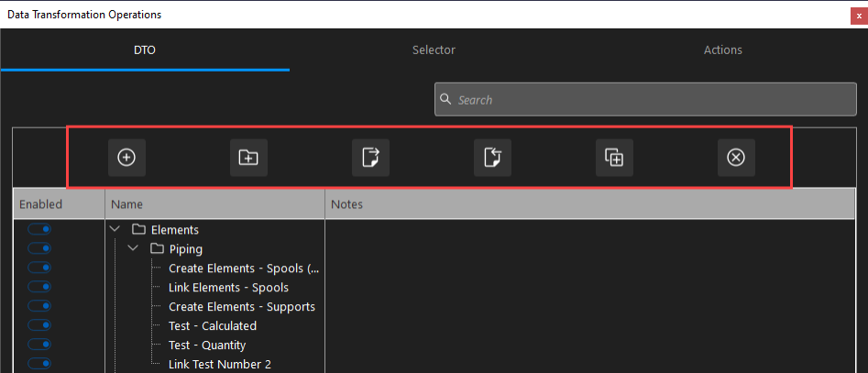Click the magnifier icon in search box
Screen dimensions: 868x373
point(446,100)
